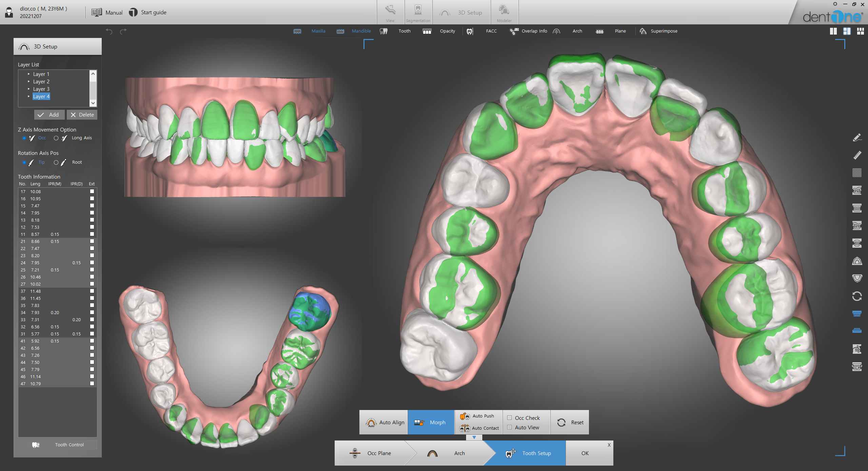Viewport: 868px width, 471px height.
Task: Expand Layer 1 in the Layer List
Action: point(29,74)
